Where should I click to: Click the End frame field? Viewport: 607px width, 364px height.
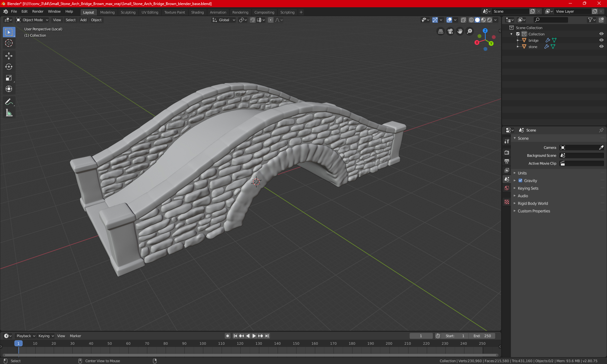[x=482, y=336]
